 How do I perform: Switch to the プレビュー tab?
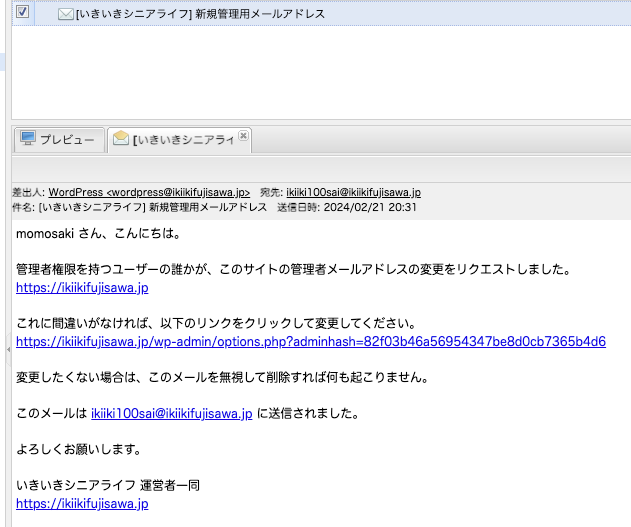[59, 140]
